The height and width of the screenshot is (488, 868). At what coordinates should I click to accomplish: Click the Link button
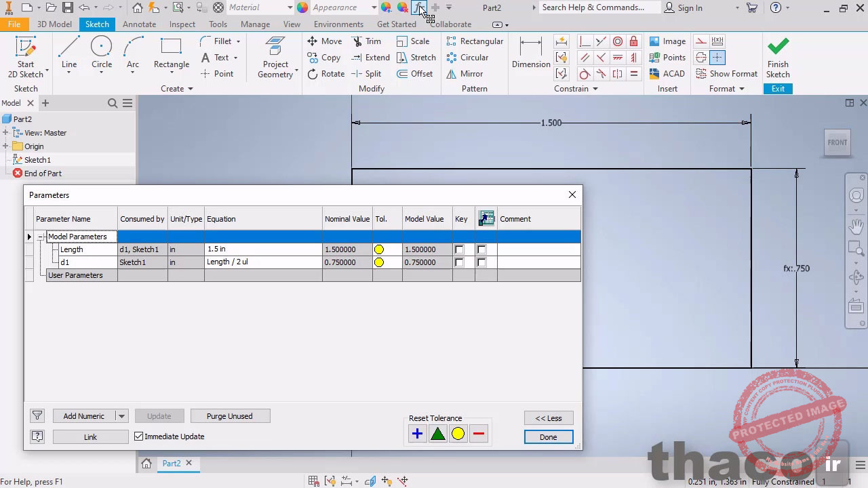(x=90, y=437)
